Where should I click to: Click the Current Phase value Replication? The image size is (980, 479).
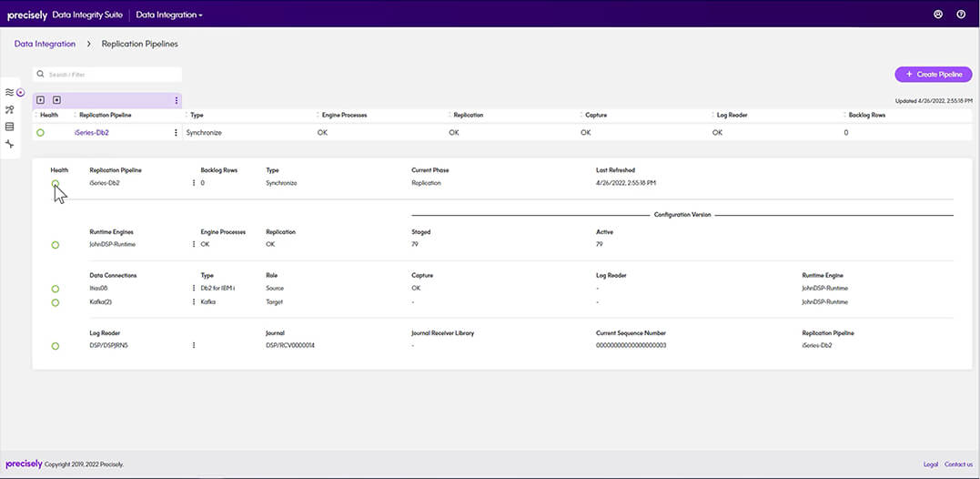click(x=426, y=183)
